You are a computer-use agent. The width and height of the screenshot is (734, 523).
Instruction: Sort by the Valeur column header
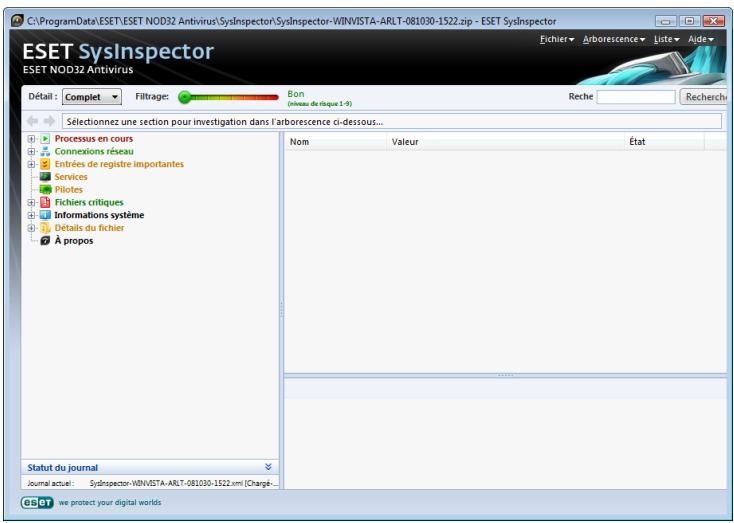click(x=506, y=142)
